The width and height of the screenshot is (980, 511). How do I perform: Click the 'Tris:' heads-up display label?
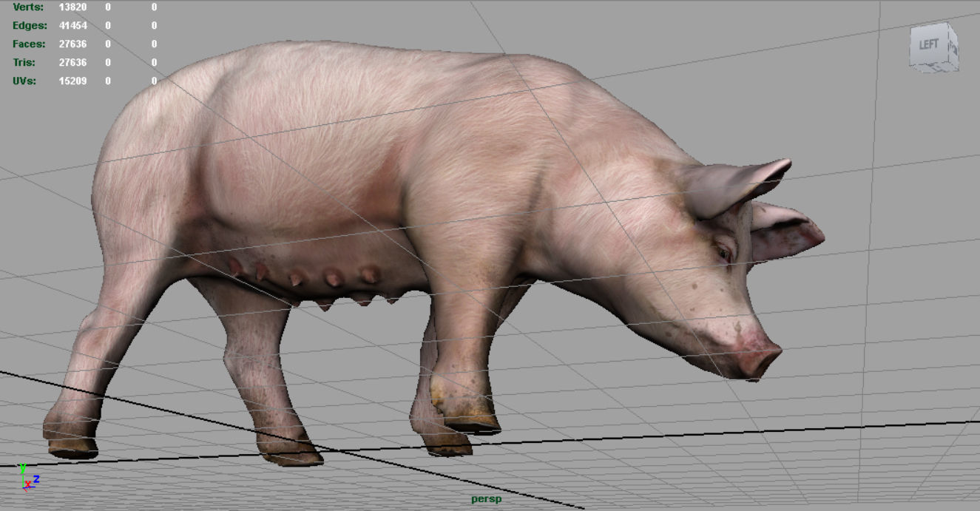coord(24,62)
